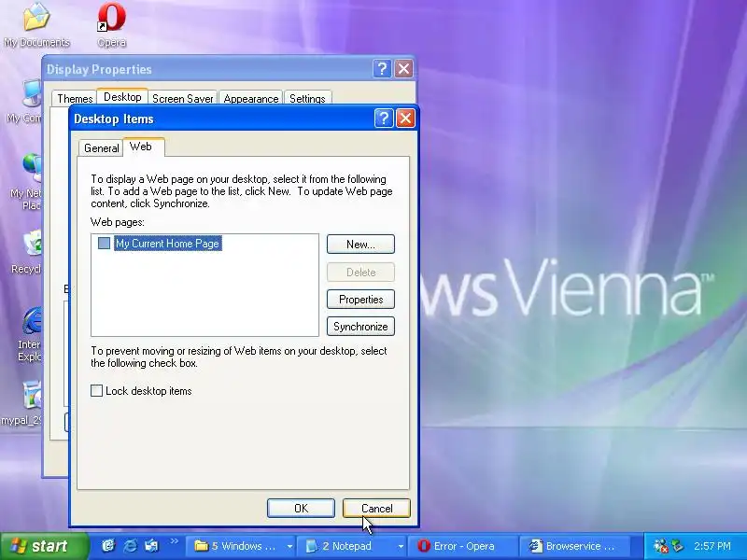Click the Properties button
This screenshot has width=747, height=560.
tap(360, 300)
